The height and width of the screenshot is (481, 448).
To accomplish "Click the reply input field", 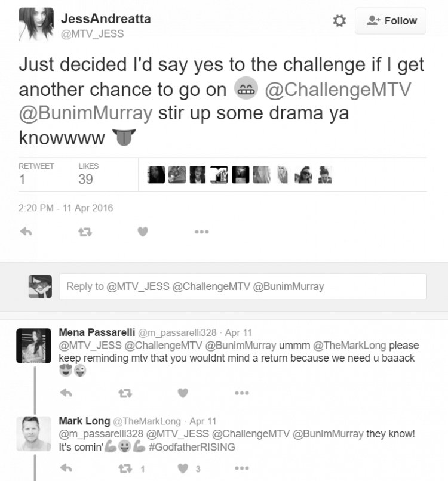I will [x=243, y=286].
